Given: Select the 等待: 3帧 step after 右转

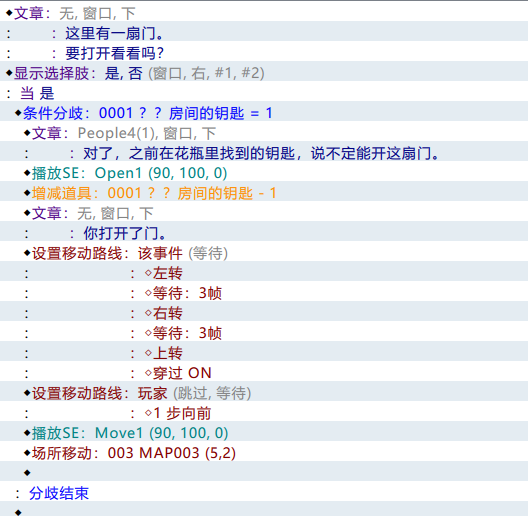Looking at the screenshot, I should point(264,331).
